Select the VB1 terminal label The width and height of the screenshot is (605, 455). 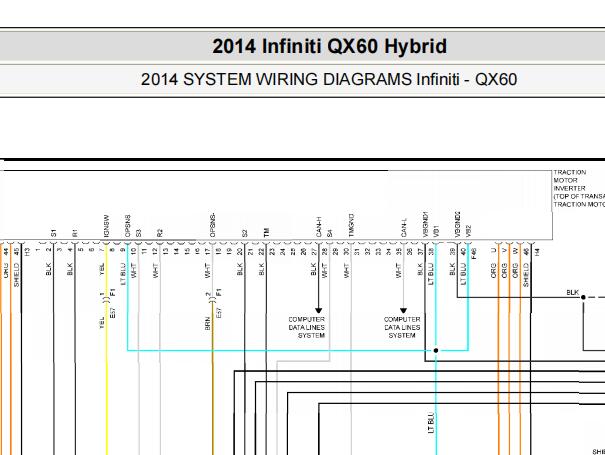pos(436,231)
